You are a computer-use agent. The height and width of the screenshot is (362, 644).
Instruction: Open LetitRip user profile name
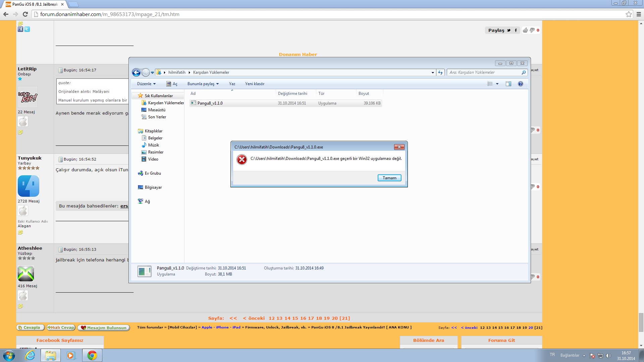click(x=27, y=69)
